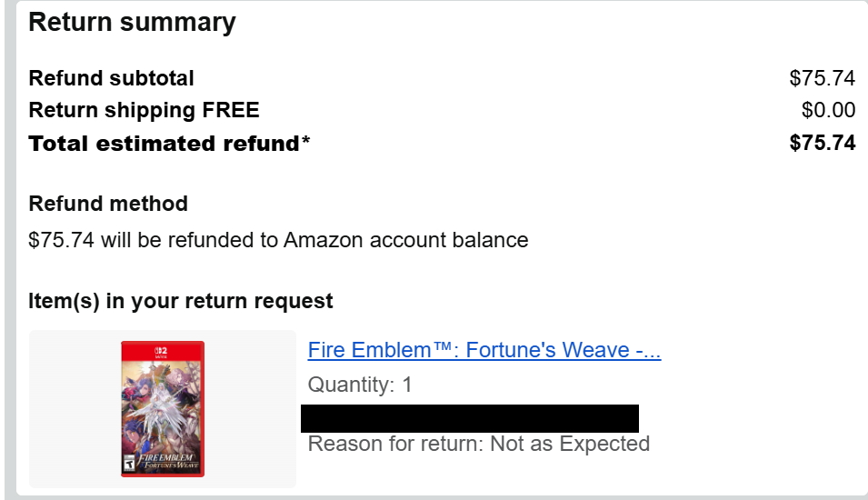Click the Fire Emblem title logo on cover
This screenshot has width=868, height=500.
167,461
